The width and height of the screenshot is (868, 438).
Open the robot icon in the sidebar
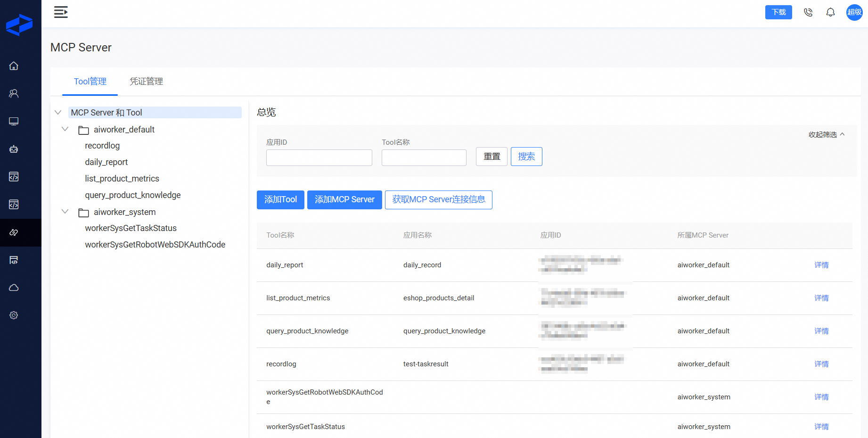14,149
